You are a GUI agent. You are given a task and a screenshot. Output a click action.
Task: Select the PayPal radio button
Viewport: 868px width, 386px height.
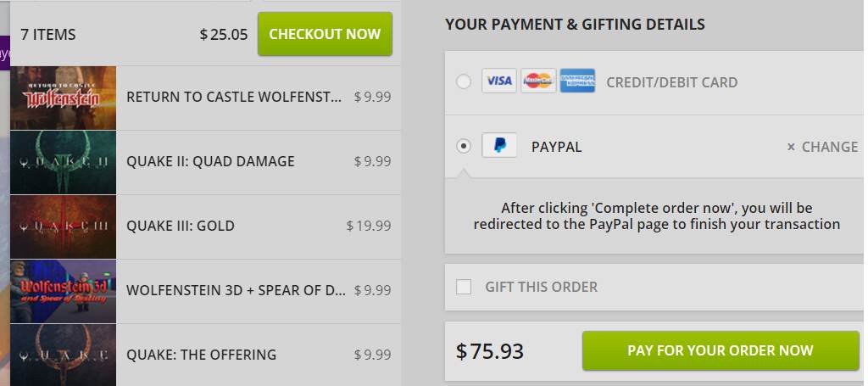pos(464,146)
